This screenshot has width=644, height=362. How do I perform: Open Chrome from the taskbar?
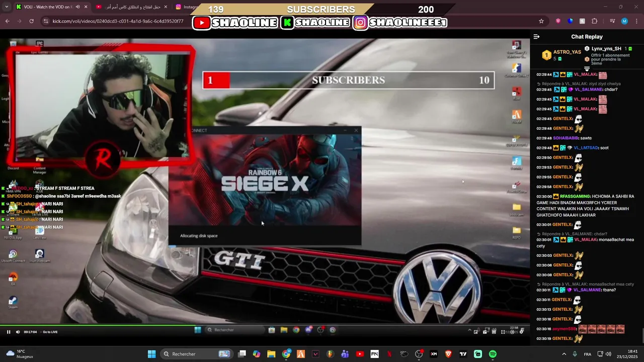(286, 354)
